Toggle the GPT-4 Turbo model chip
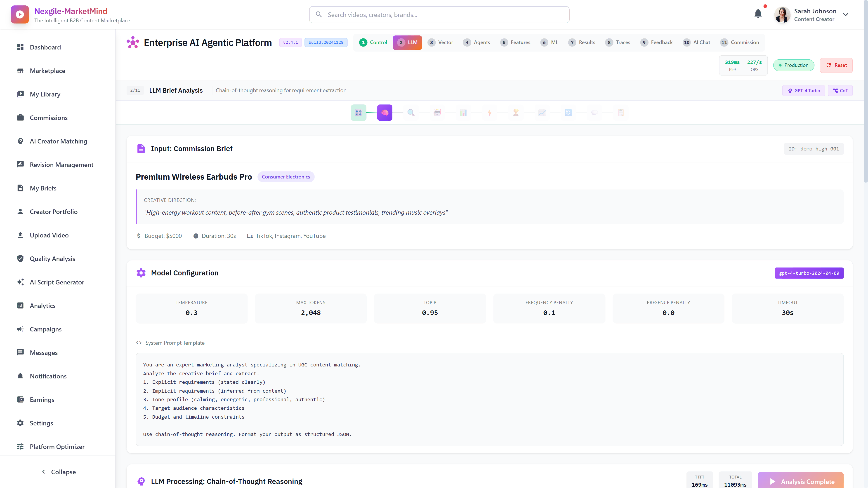The height and width of the screenshot is (488, 868). click(x=803, y=90)
